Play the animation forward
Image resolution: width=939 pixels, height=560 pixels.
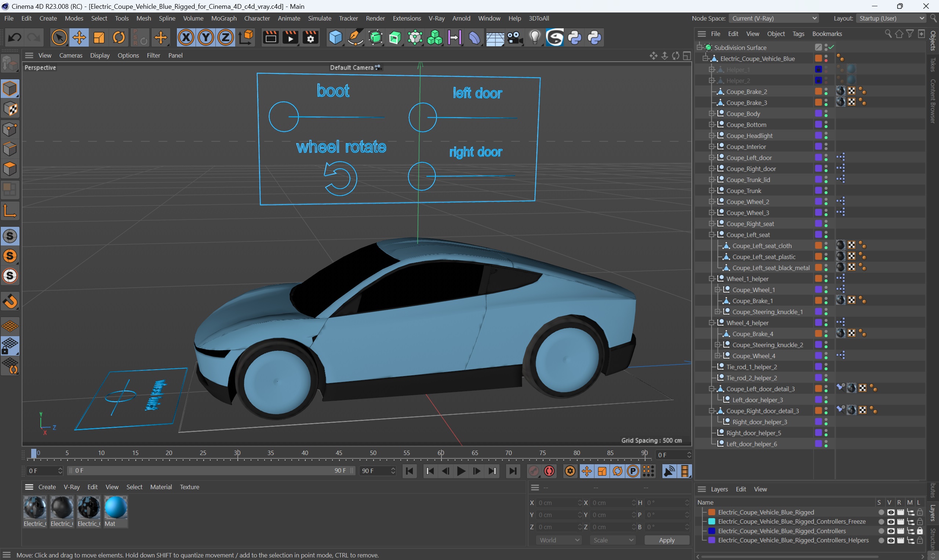[461, 471]
